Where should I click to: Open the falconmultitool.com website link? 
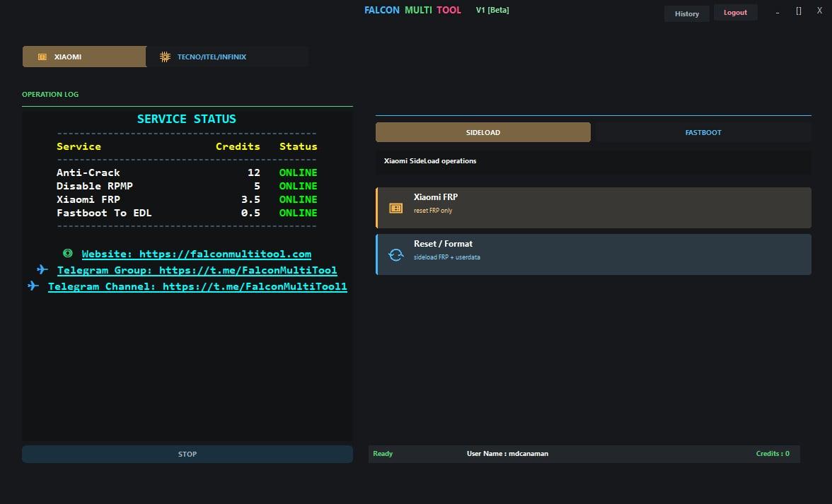pos(197,254)
